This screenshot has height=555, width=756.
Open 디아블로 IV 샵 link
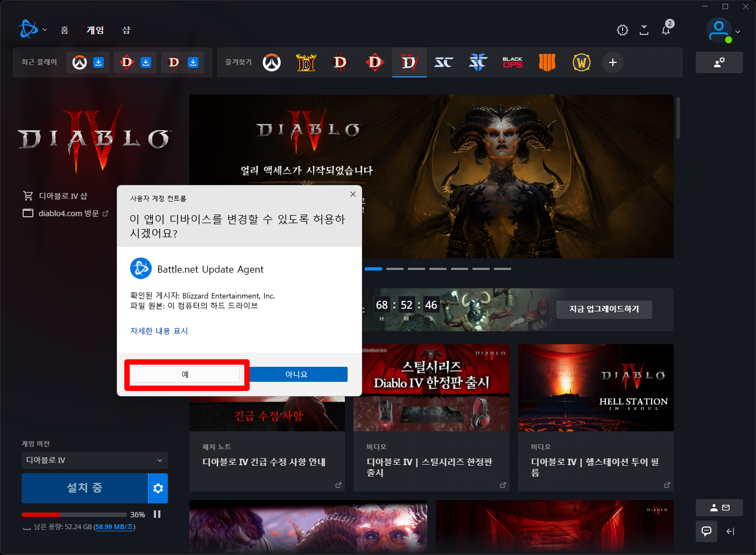55,196
